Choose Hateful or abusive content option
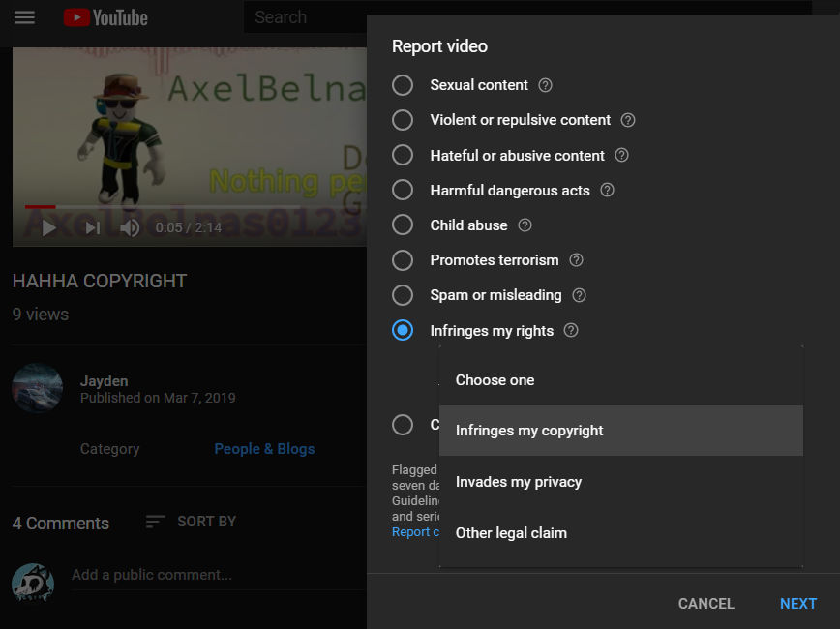The image size is (840, 629). click(x=403, y=155)
